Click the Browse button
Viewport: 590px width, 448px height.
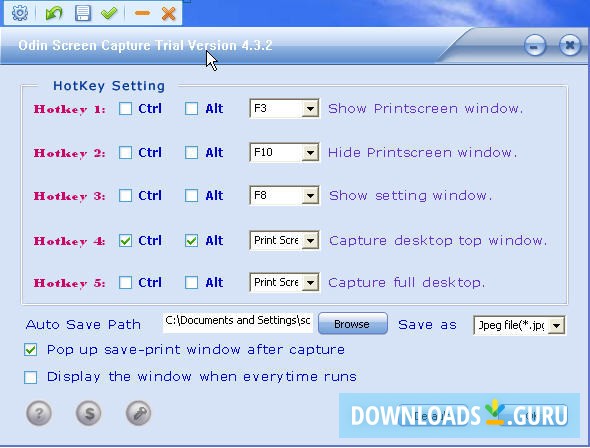[x=353, y=324]
